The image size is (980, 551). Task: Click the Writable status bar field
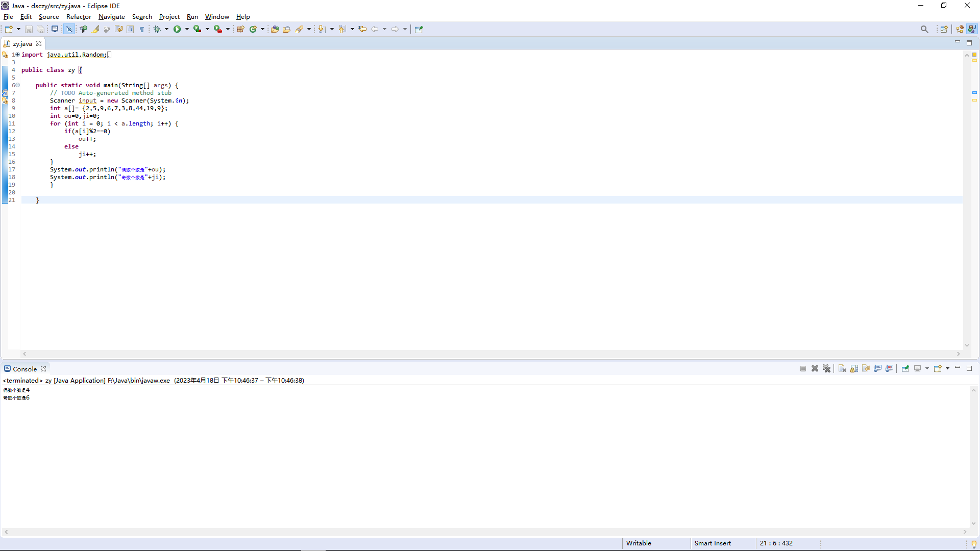(639, 543)
